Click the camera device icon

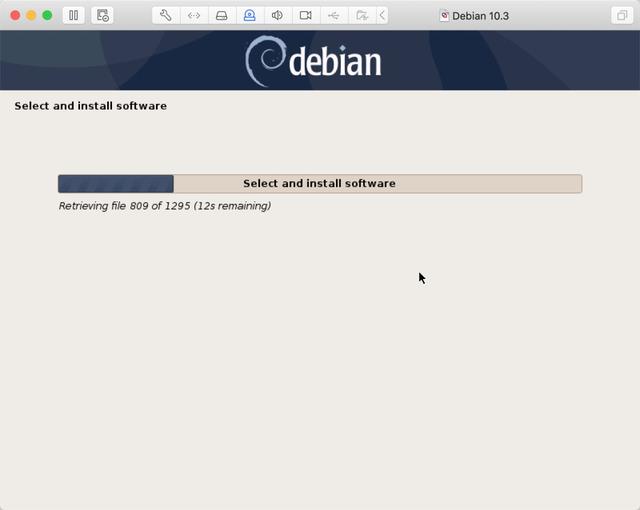tap(305, 16)
